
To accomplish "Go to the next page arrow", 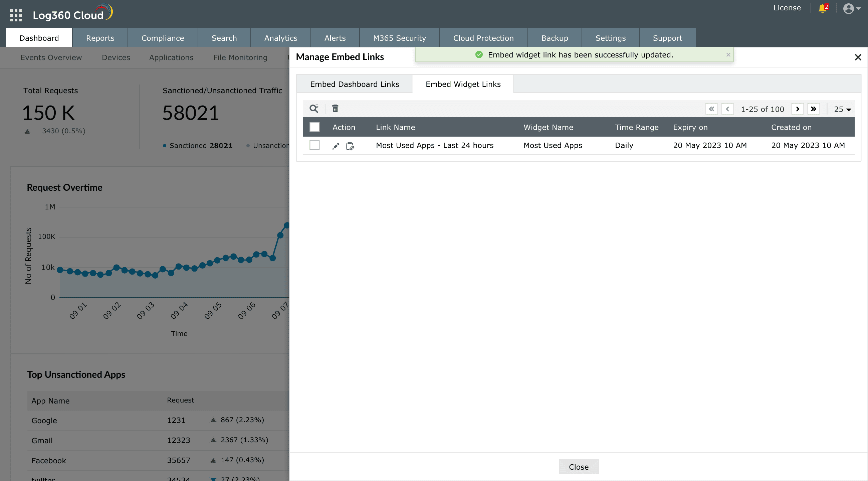I will [797, 109].
